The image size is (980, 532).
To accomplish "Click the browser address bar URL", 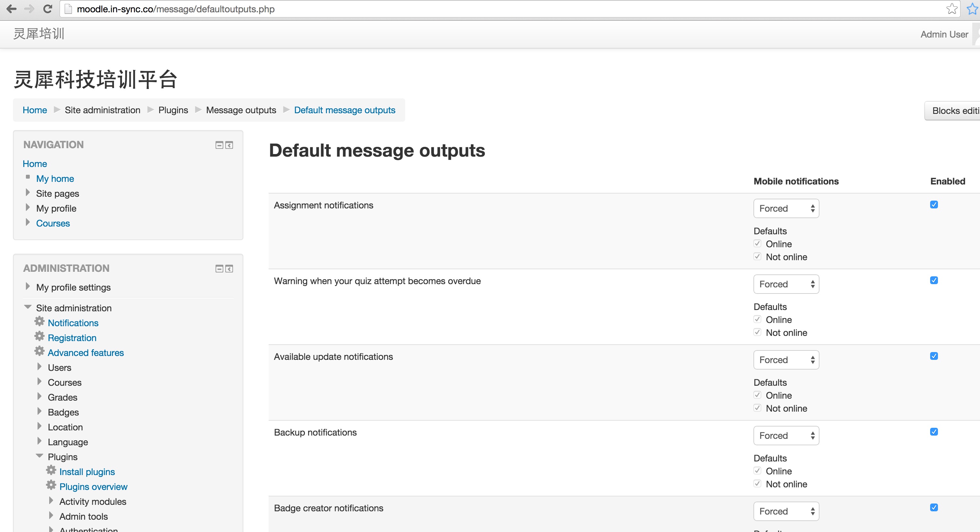I will [175, 9].
